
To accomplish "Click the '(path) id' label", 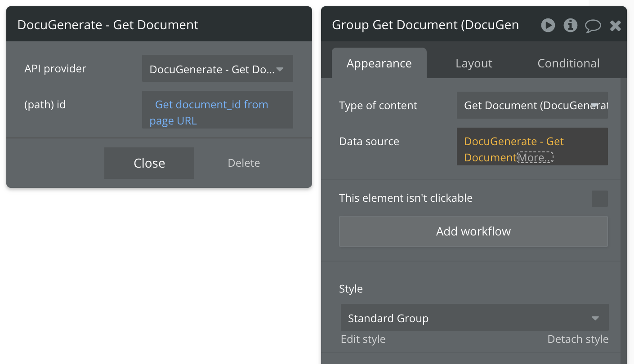I will 45,105.
